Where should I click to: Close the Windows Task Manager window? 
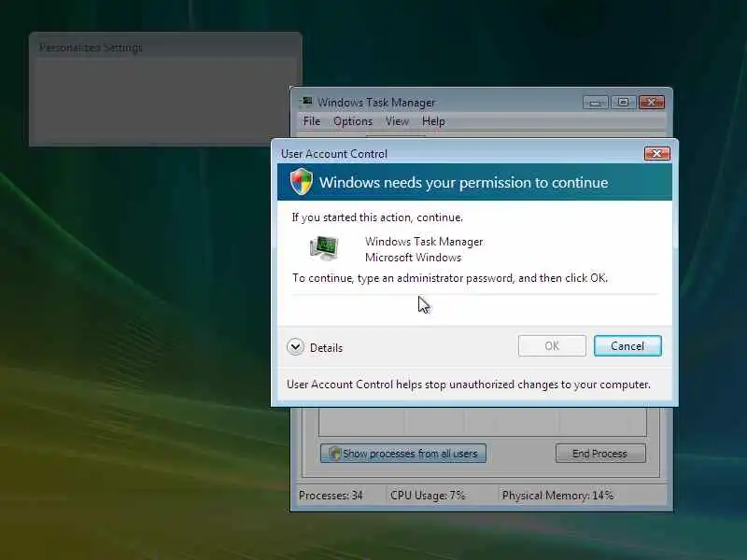click(651, 103)
